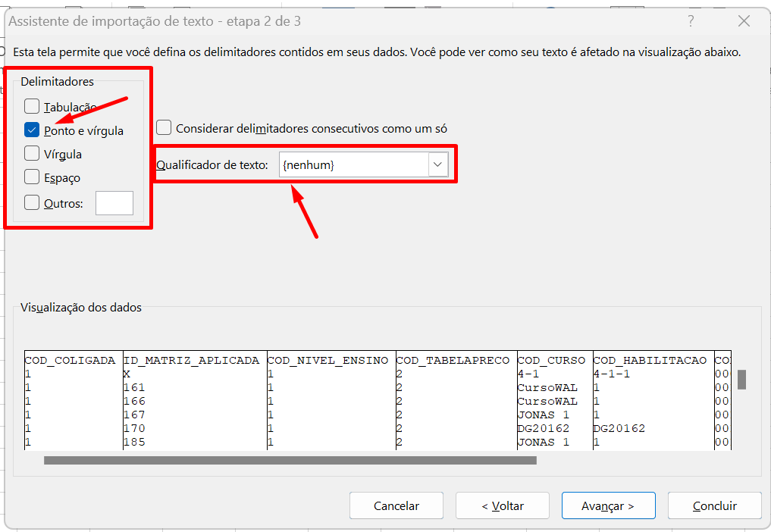Enable the Vírgula delimiter checkbox

click(32, 153)
